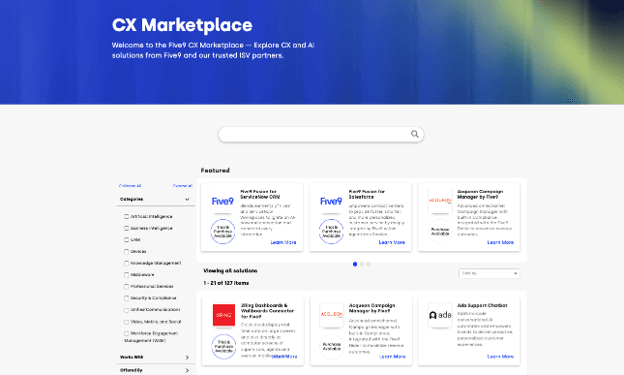The image size is (624, 375).
Task: Check the Artificial Intelligence category
Action: pos(127,217)
